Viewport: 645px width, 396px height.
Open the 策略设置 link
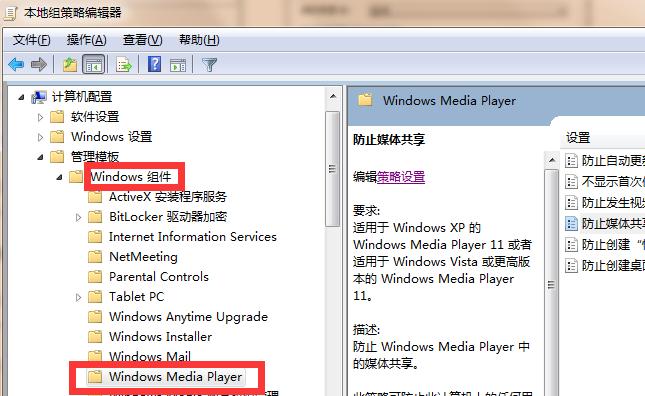401,177
